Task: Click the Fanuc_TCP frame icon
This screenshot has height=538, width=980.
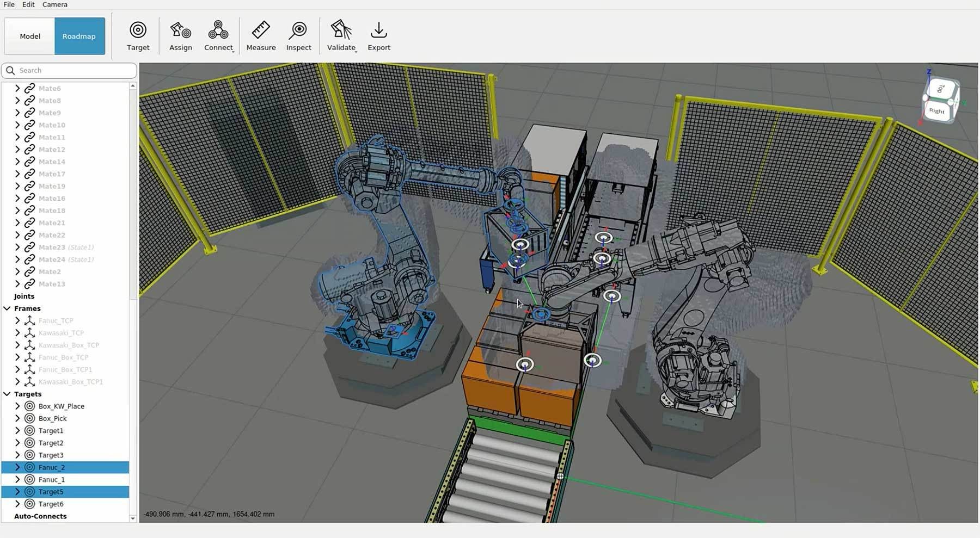Action: (30, 320)
